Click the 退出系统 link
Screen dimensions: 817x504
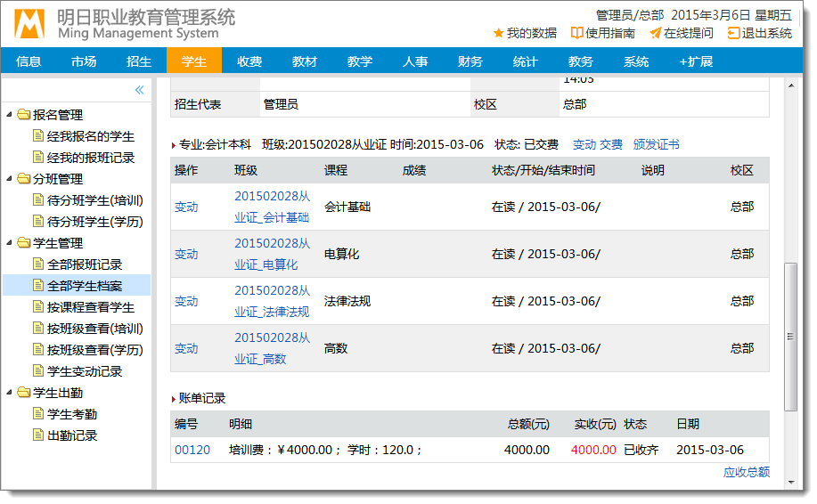[x=766, y=33]
